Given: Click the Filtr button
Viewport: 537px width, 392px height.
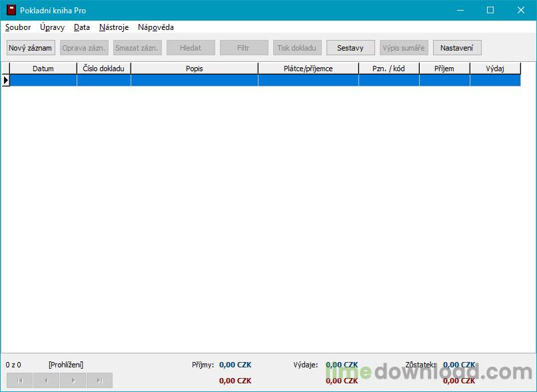Looking at the screenshot, I should click(x=244, y=48).
